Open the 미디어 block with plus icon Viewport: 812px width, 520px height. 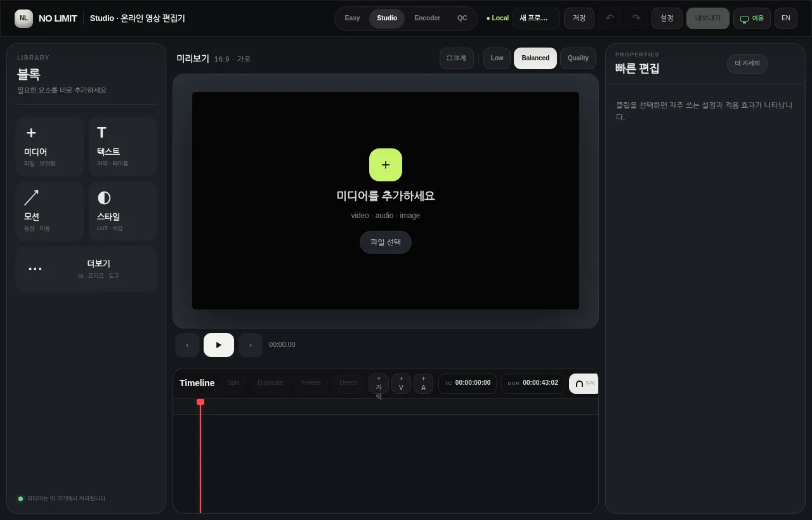click(x=49, y=146)
